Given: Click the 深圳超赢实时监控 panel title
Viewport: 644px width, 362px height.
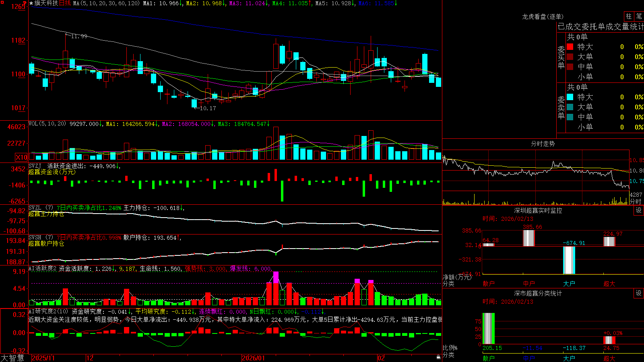Looking at the screenshot, I should 538,210.
